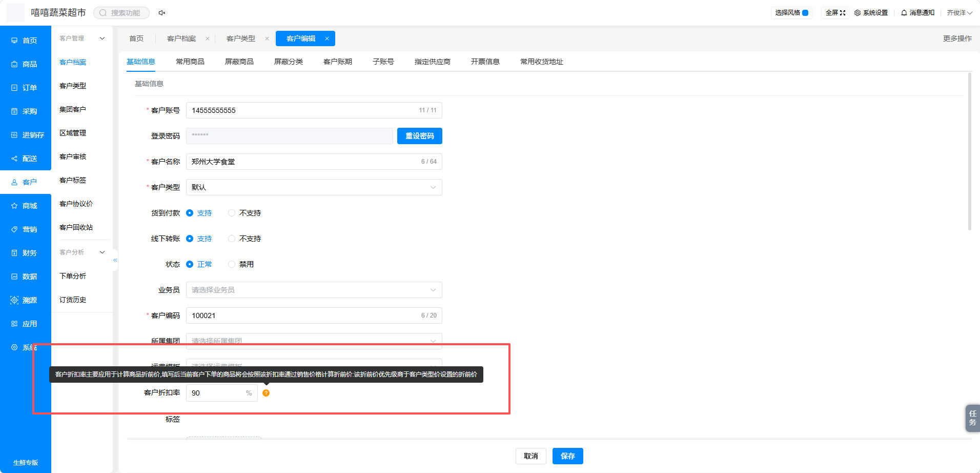Collapse the sub-menu with the double-arrow handle
The height and width of the screenshot is (473, 980).
click(115, 260)
